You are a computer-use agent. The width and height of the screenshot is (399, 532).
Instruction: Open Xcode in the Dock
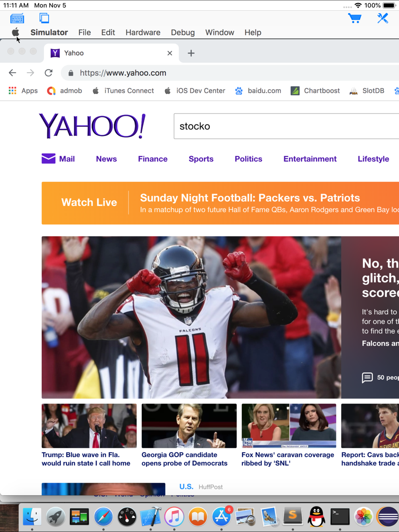(150, 517)
